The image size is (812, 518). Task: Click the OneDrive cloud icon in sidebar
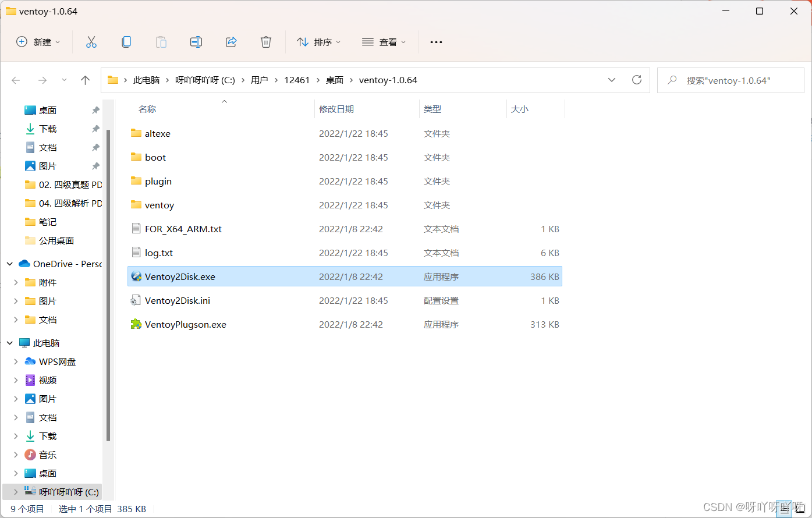click(x=24, y=264)
